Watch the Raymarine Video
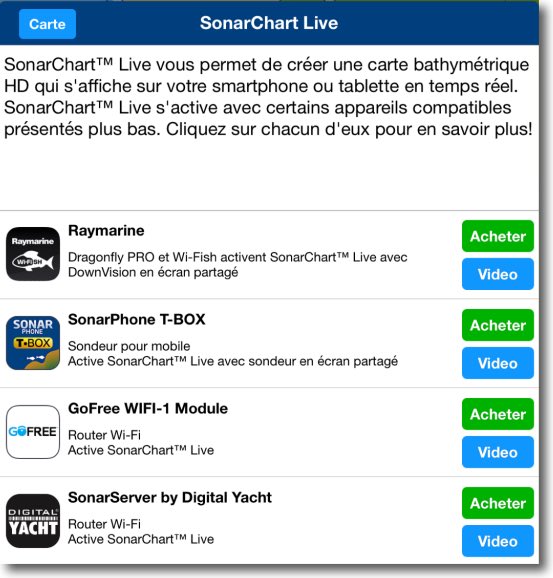This screenshot has height=578, width=553. [x=498, y=274]
